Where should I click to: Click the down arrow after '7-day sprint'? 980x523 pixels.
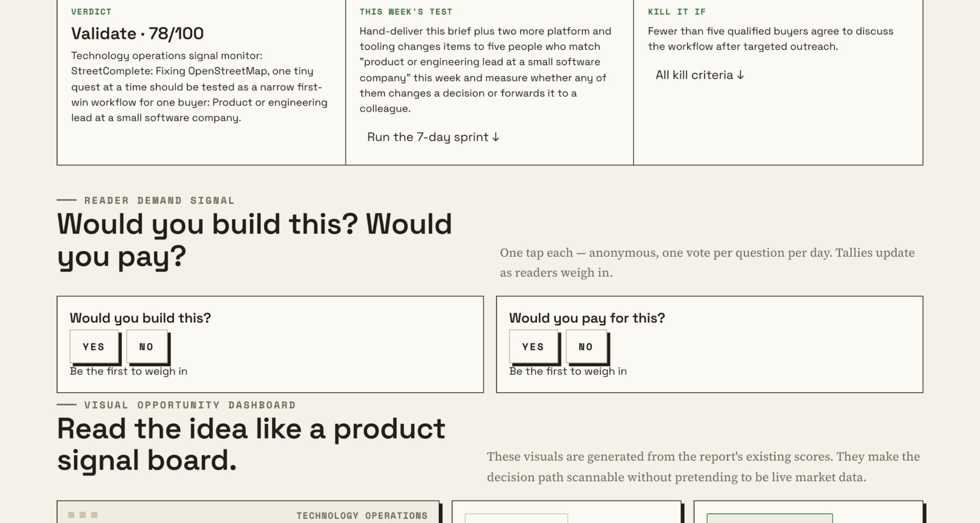(495, 137)
